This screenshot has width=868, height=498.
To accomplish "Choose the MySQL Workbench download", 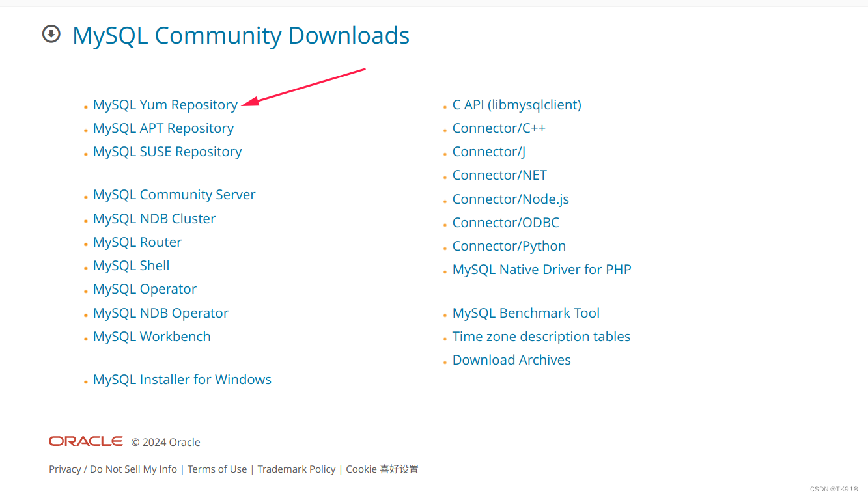I will click(x=152, y=337).
